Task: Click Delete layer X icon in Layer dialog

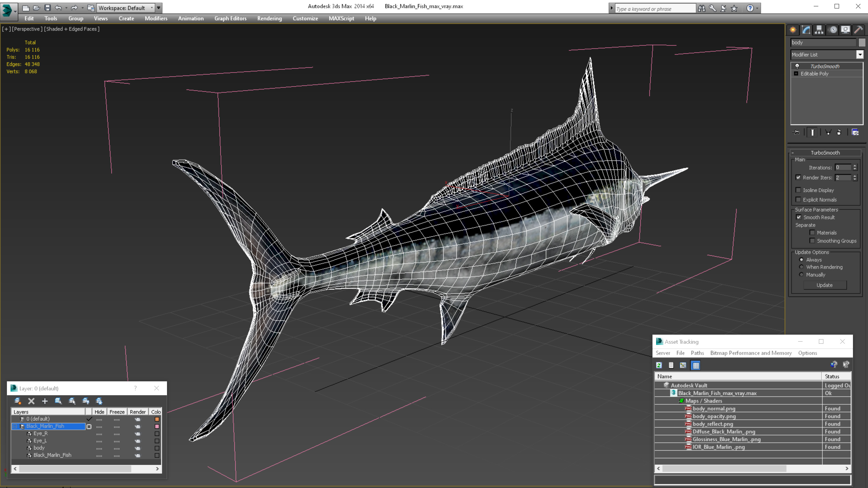Action: [31, 401]
